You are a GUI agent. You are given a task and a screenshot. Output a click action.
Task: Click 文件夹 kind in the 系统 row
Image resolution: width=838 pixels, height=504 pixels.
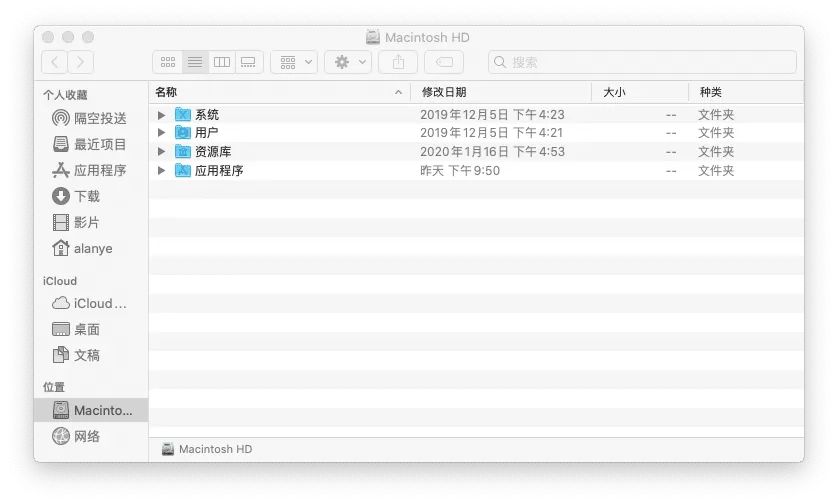716,115
